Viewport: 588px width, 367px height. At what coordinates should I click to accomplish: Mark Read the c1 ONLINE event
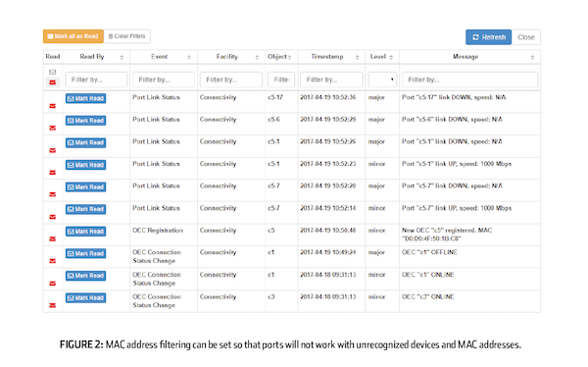click(x=85, y=276)
